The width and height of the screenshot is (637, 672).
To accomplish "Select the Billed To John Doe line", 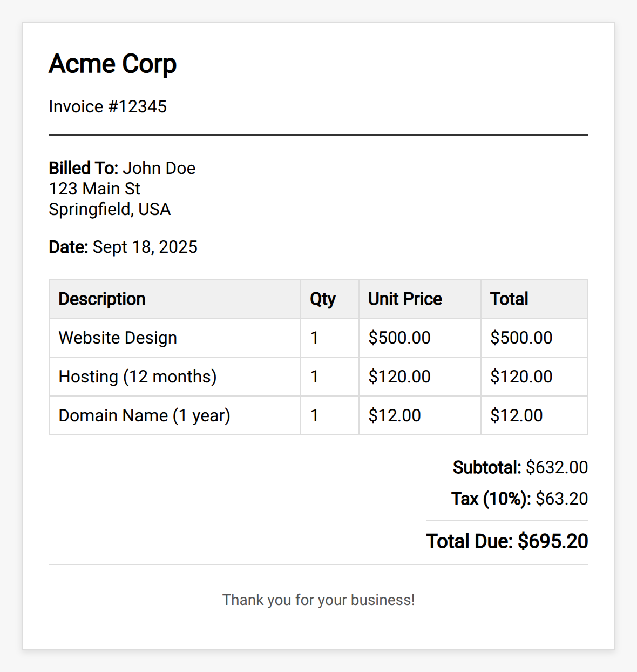I will [122, 168].
